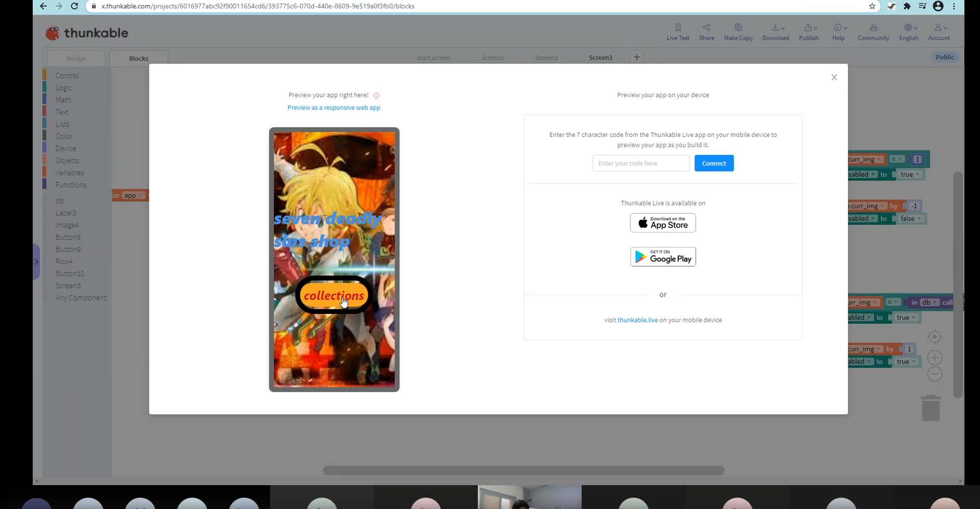Open the browser profile icon
This screenshot has height=509, width=980.
[938, 6]
